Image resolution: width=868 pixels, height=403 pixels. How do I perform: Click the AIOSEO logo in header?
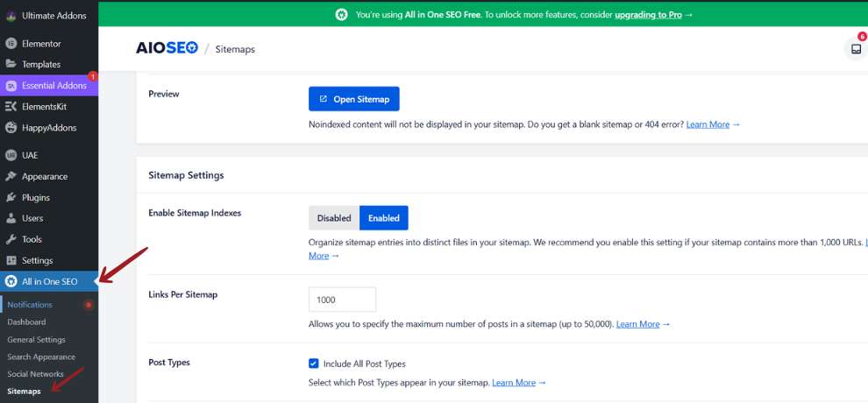pyautogui.click(x=167, y=49)
